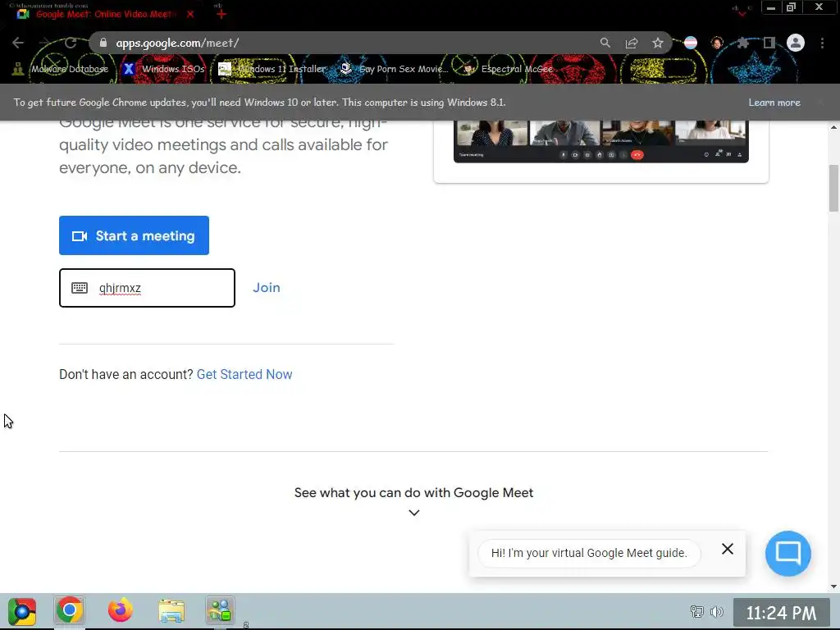View site info via the padlock icon
The image size is (840, 630).
coord(103,43)
